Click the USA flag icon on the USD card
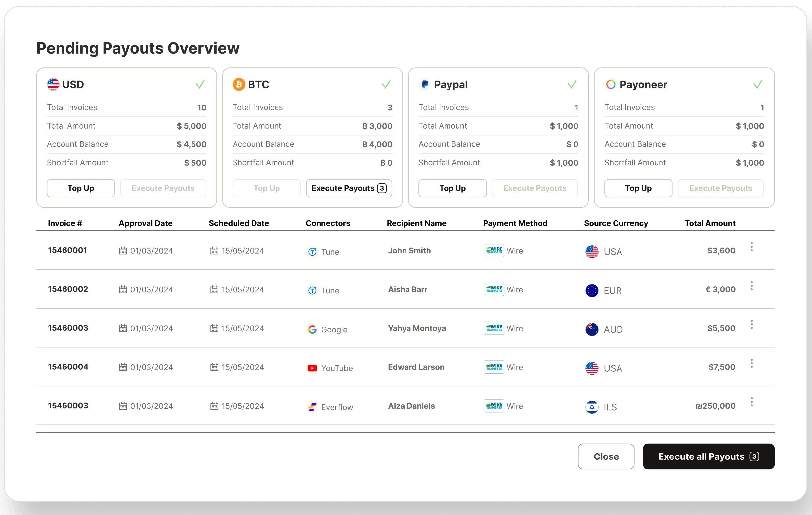The image size is (812, 515). 53,84
